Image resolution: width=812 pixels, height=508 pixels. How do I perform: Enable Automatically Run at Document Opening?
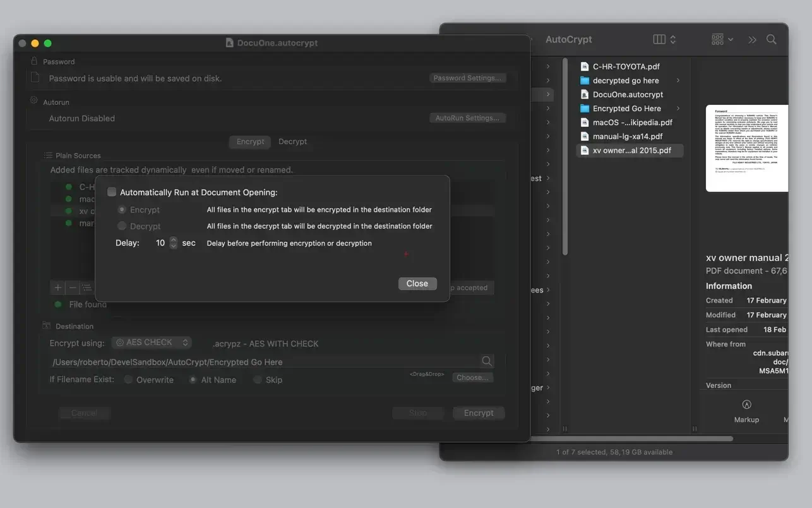[x=112, y=192]
